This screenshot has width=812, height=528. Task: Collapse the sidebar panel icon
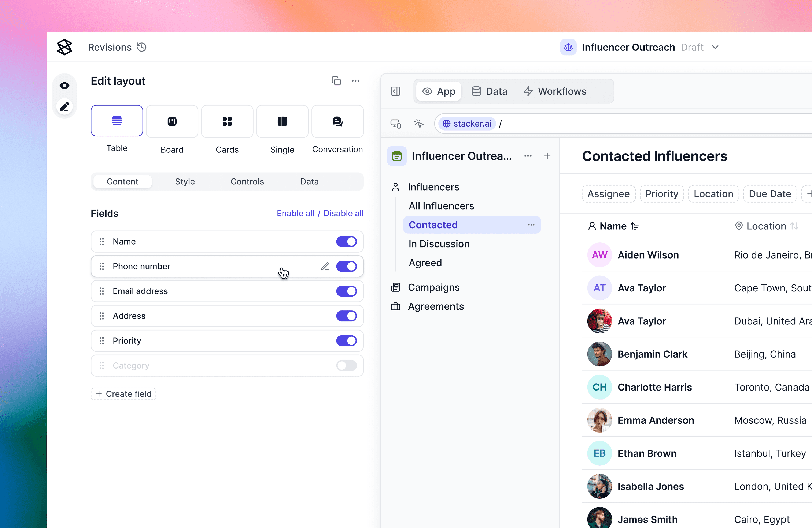[395, 91]
